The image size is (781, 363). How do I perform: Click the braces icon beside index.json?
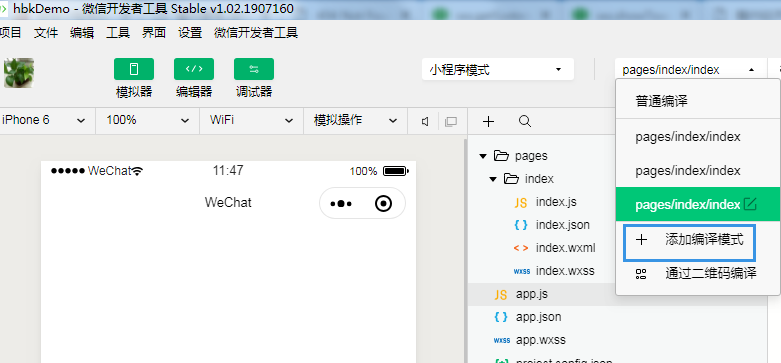(521, 225)
